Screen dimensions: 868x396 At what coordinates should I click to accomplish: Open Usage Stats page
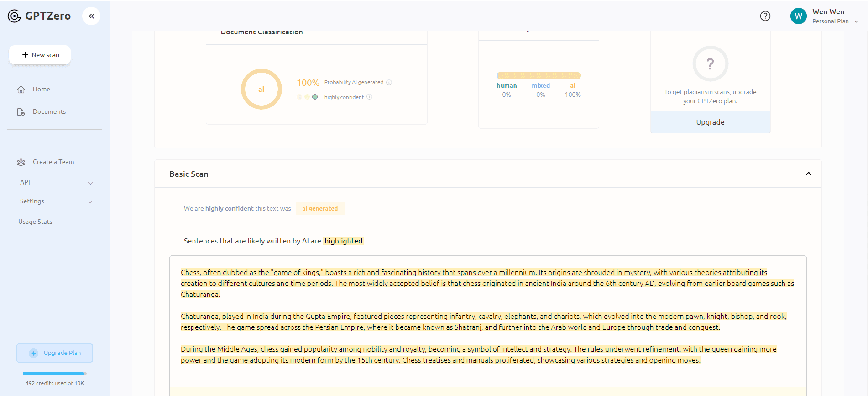tap(35, 222)
